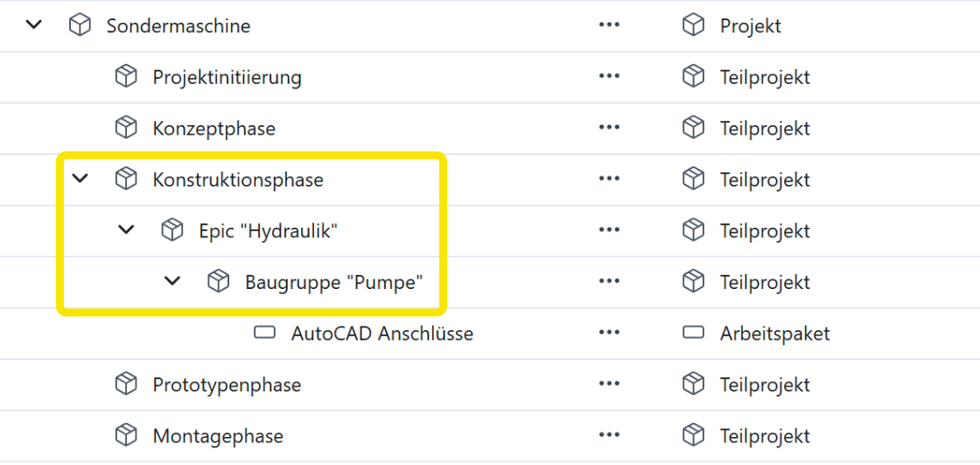This screenshot has width=980, height=465.
Task: Collapse the Konstruktionsphase subtree
Action: pyautogui.click(x=80, y=180)
